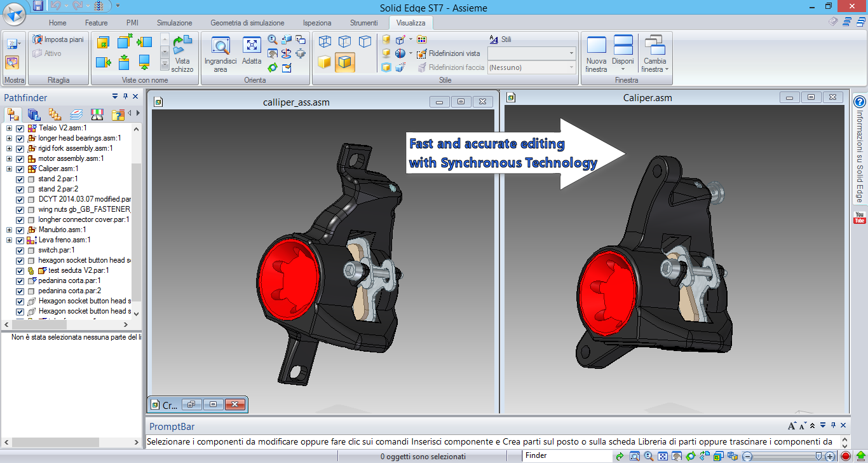The image size is (868, 463).
Task: Open Vista schizzo view
Action: [182, 55]
